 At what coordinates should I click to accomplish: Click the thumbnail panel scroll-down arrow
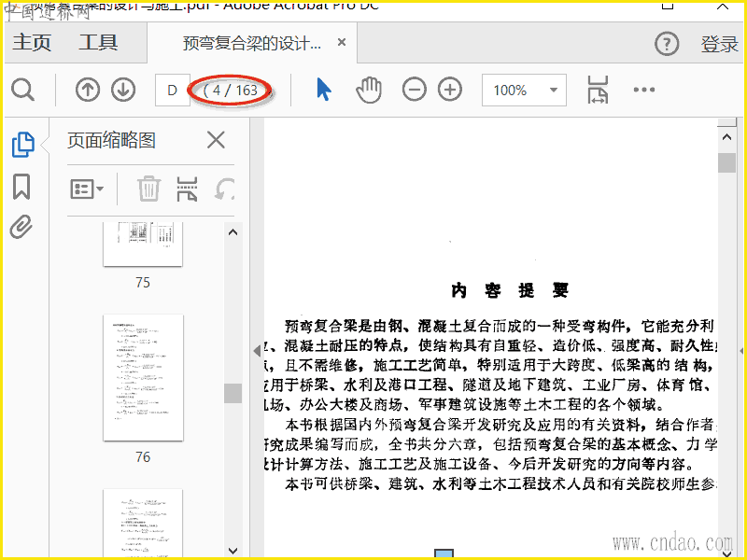click(x=233, y=550)
